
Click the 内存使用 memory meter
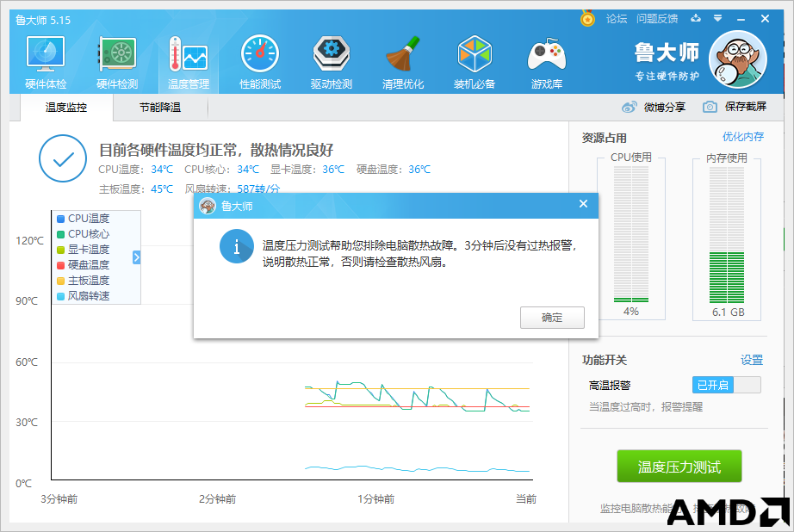pos(727,236)
